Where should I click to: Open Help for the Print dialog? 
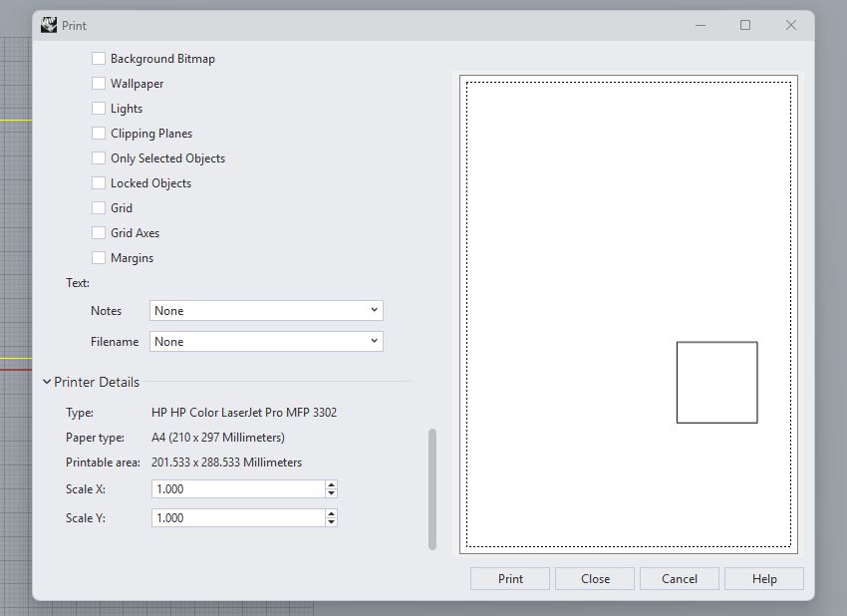[764, 579]
